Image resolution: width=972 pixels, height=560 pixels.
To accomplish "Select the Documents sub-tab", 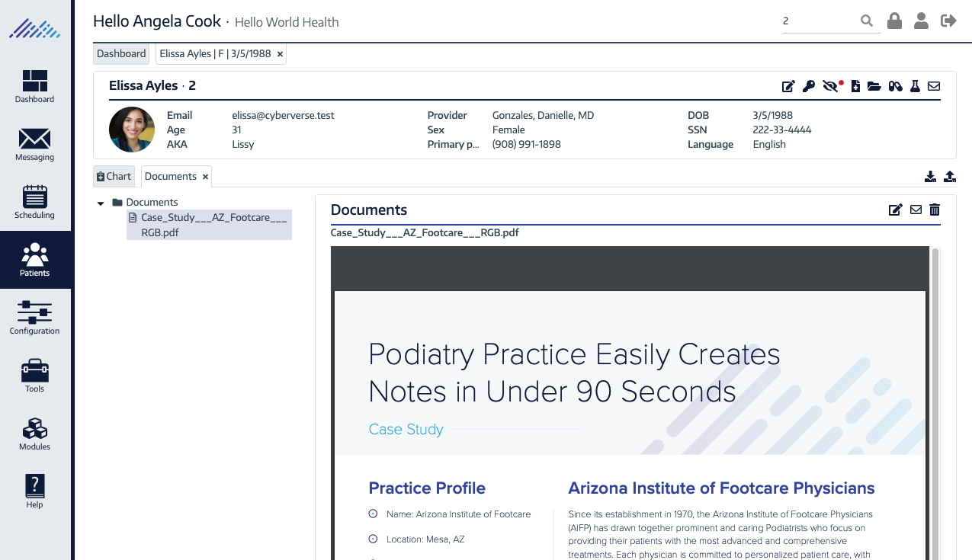I will tap(171, 176).
